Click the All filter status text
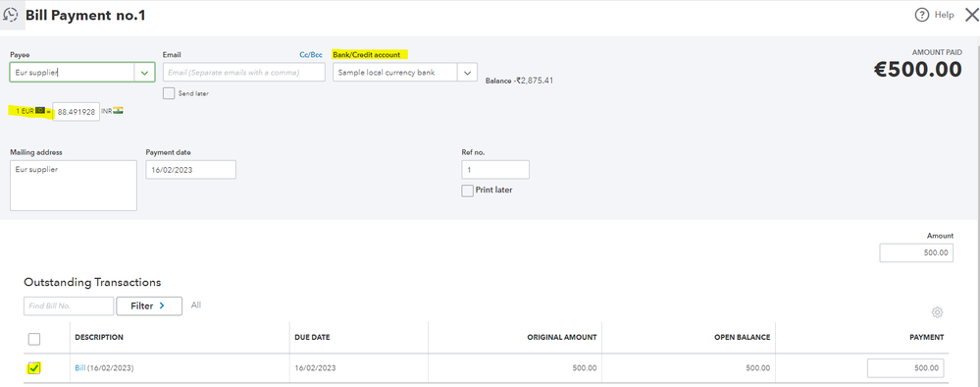This screenshot has height=387, width=980. tap(195, 304)
